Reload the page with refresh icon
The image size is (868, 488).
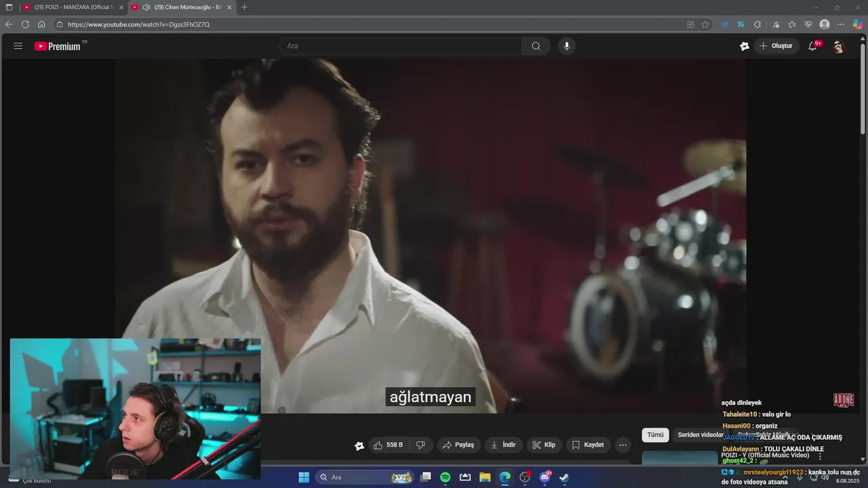point(25,24)
